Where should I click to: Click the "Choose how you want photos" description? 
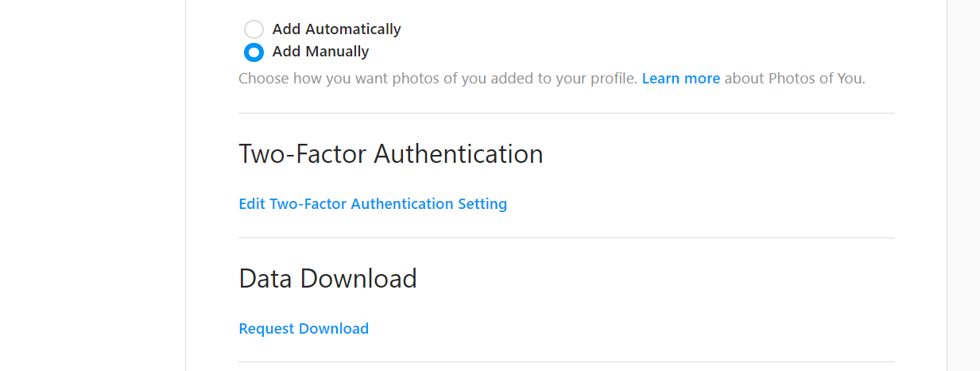click(438, 79)
